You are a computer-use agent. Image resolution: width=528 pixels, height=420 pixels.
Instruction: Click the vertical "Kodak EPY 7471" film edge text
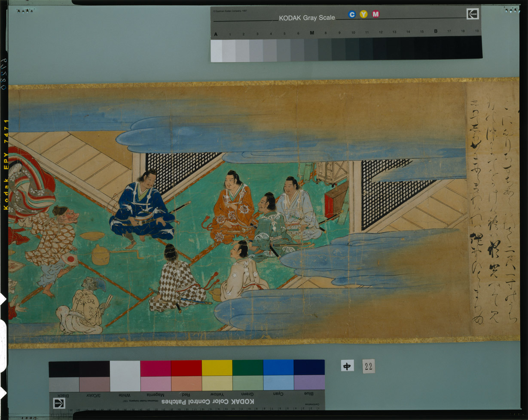6,165
